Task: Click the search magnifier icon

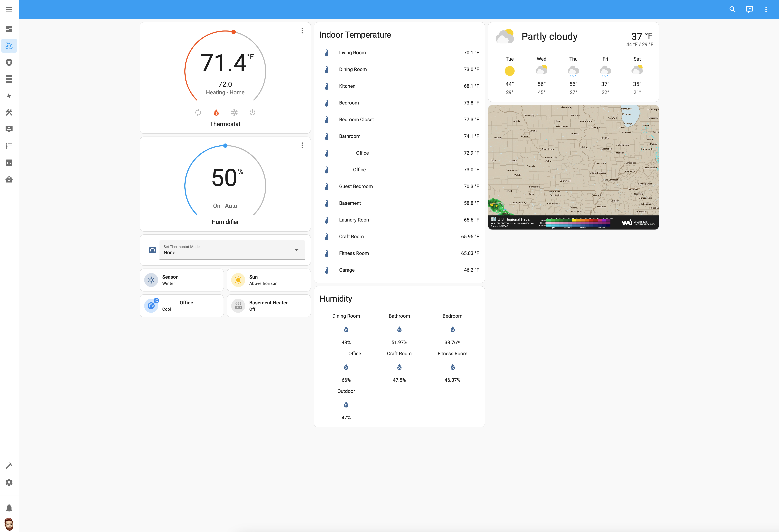Action: tap(732, 9)
